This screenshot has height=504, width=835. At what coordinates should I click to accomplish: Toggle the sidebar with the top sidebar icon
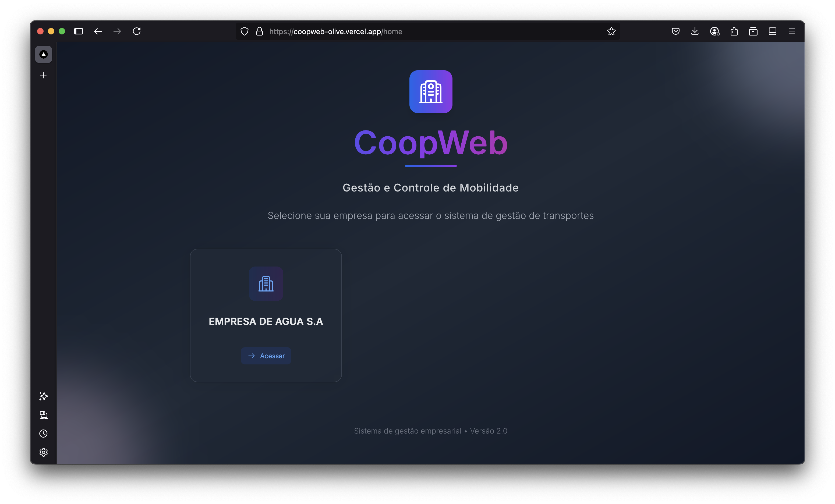(78, 31)
